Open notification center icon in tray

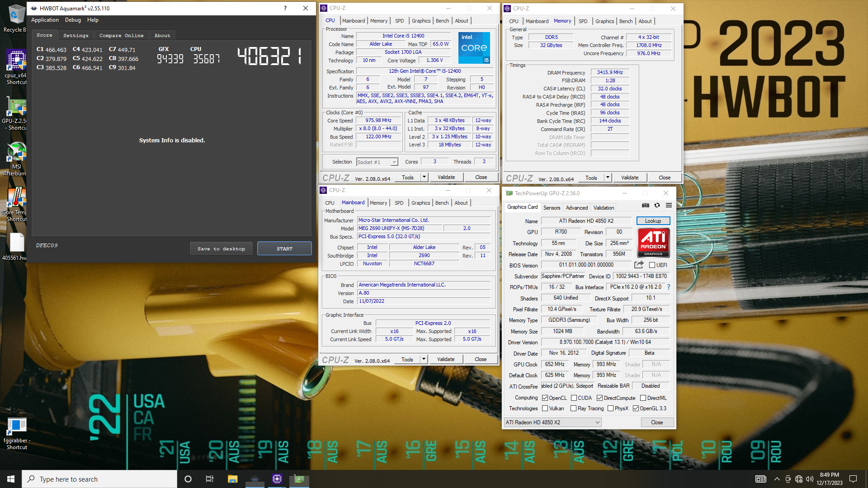pos(853,479)
